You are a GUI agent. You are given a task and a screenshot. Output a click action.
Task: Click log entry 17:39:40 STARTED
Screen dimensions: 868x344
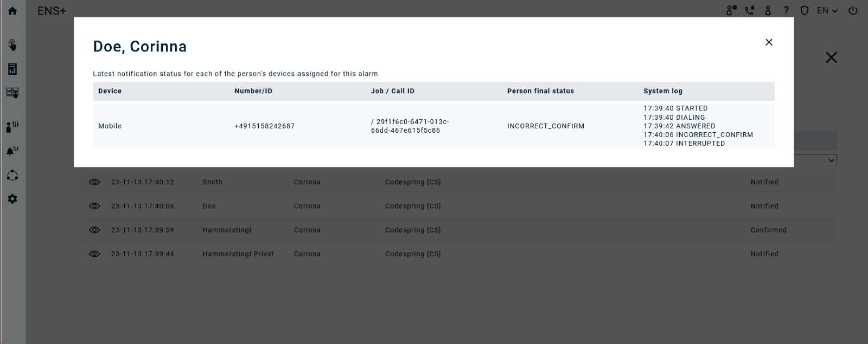click(675, 108)
